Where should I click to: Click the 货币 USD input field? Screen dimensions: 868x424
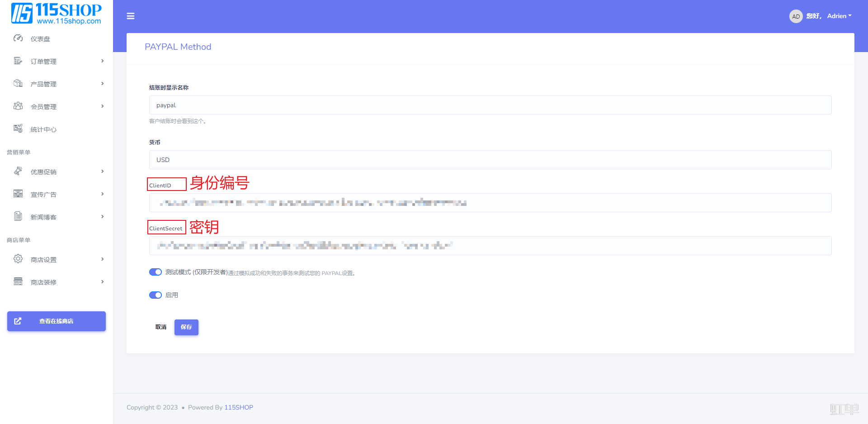click(490, 160)
